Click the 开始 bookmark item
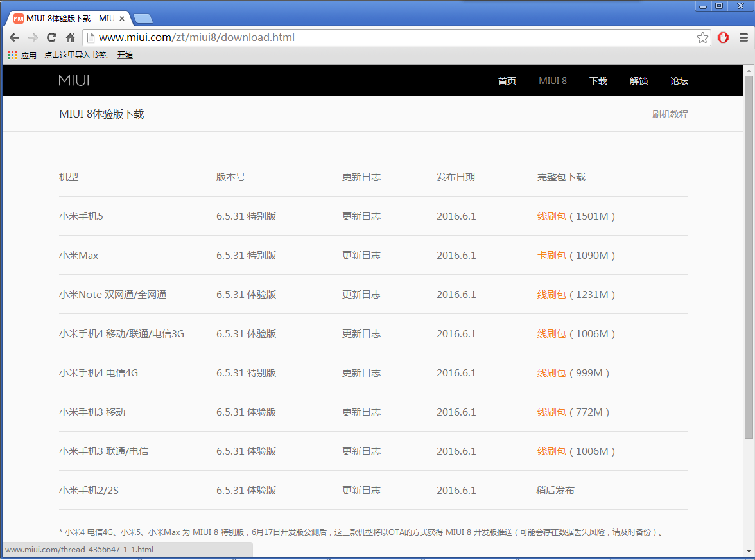Image resolution: width=755 pixels, height=560 pixels. pos(125,55)
